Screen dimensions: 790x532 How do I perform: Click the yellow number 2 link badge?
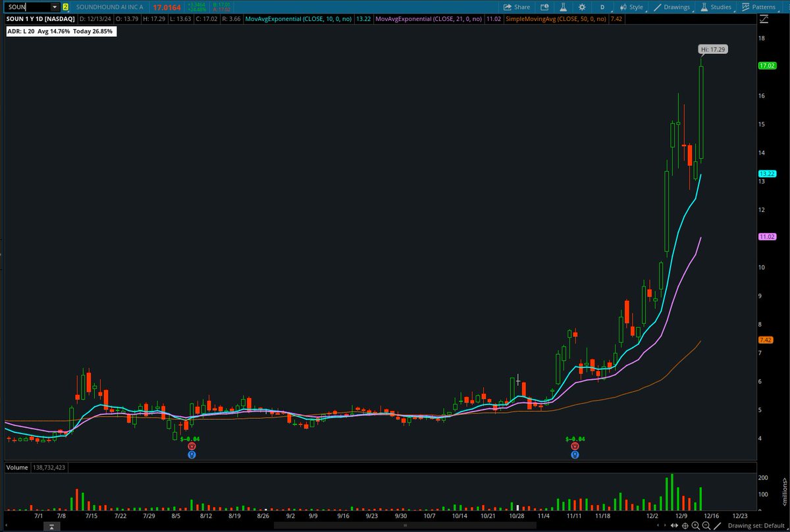click(65, 7)
